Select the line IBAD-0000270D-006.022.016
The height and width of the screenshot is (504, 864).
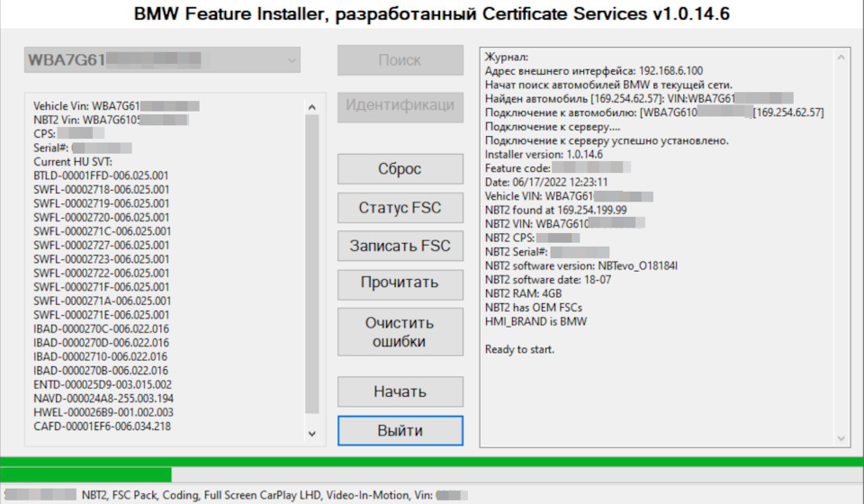102,343
